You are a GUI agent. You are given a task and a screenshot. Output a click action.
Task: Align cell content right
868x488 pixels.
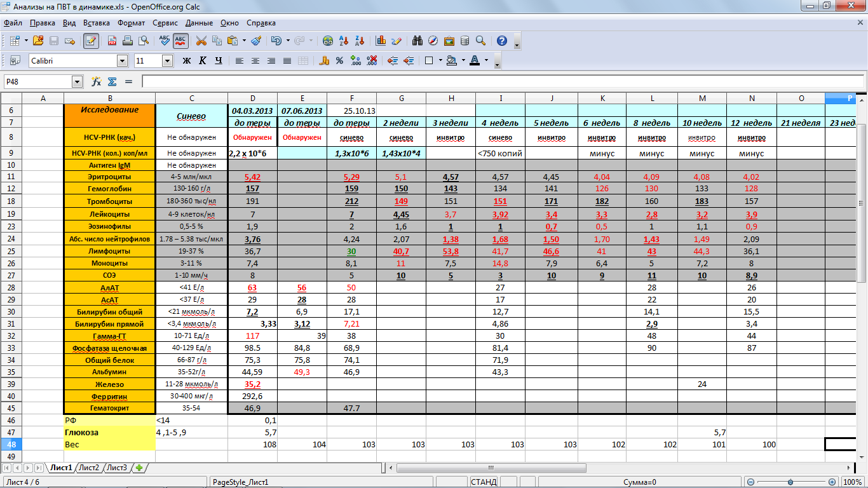point(271,61)
